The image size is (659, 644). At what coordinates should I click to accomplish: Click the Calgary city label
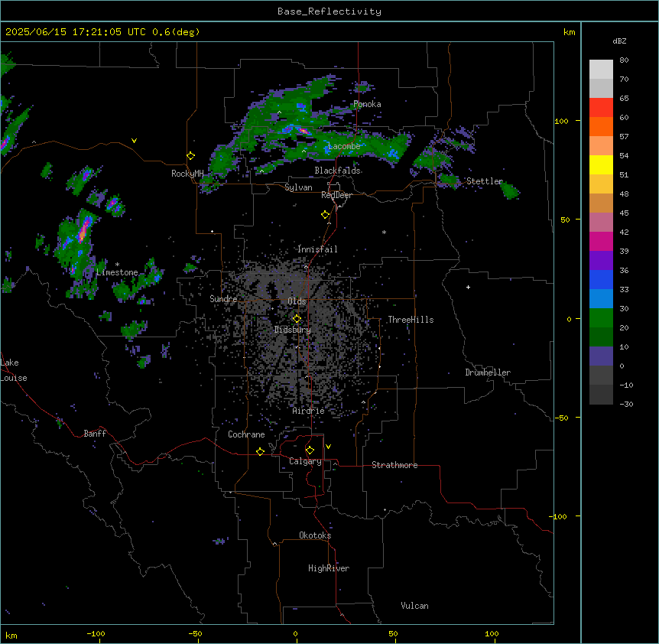coord(305,461)
